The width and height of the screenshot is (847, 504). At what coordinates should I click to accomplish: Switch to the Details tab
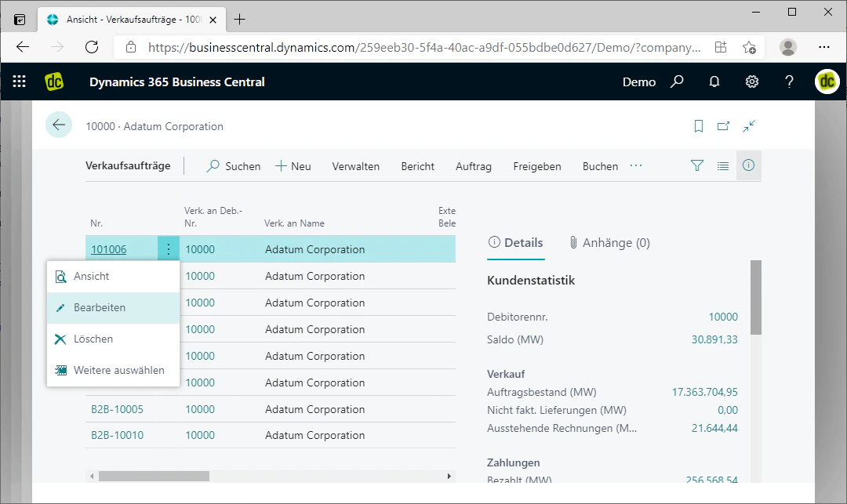pyautogui.click(x=515, y=243)
